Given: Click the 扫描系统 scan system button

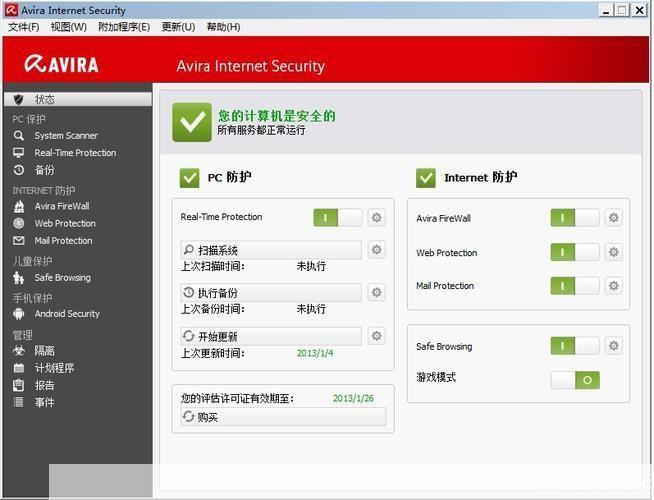Looking at the screenshot, I should coord(271,250).
